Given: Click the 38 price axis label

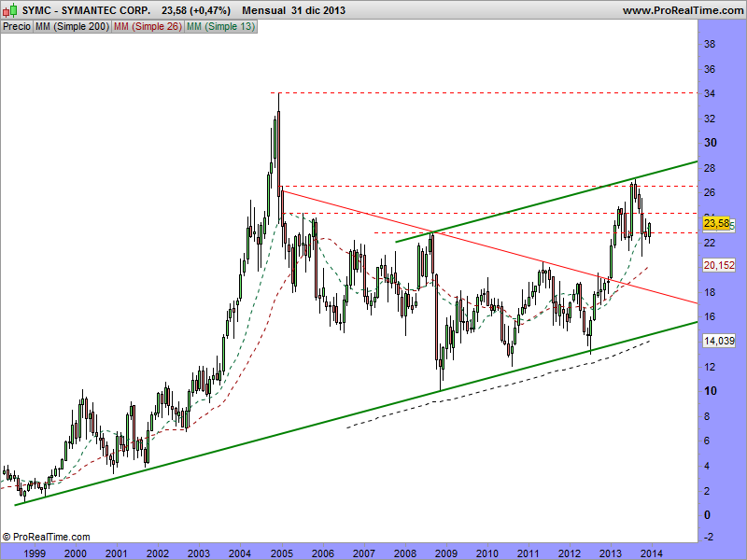Looking at the screenshot, I should (710, 44).
